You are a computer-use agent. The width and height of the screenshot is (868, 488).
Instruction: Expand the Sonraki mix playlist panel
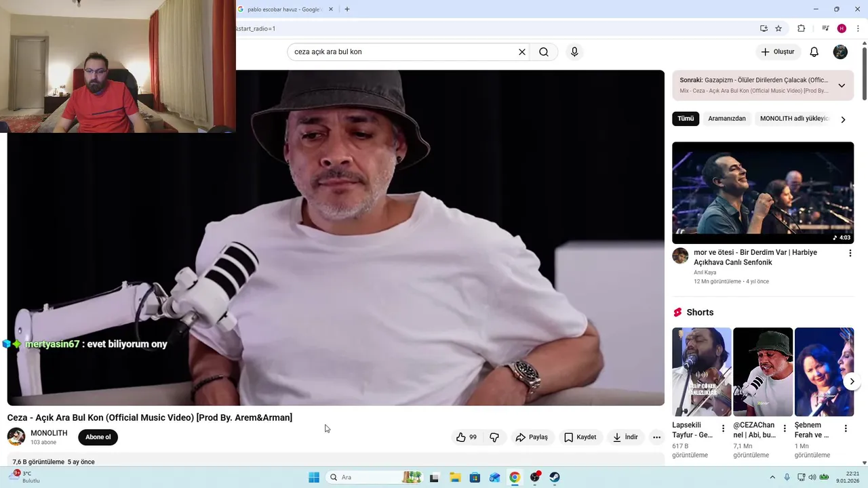pos(842,85)
